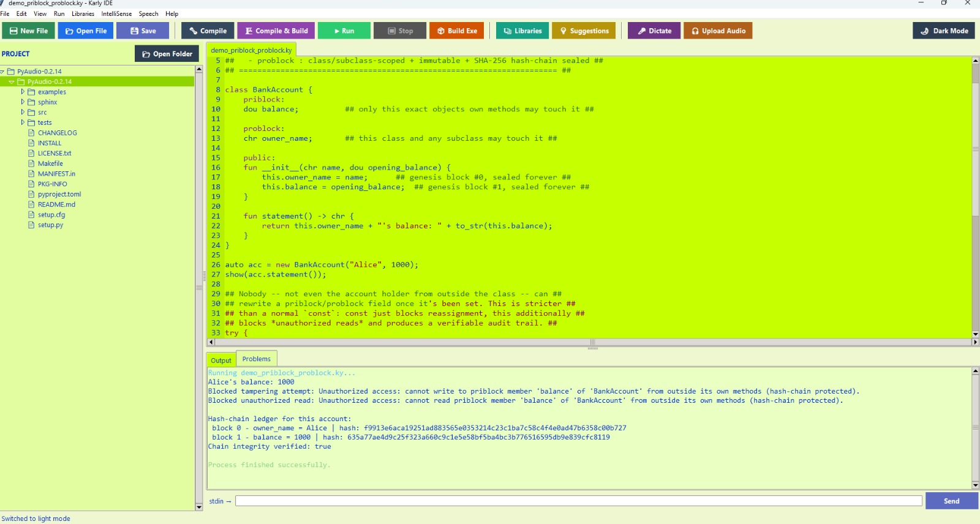Click line 8 'class BankAccount {' text
Image resolution: width=980 pixels, height=524 pixels.
click(268, 90)
